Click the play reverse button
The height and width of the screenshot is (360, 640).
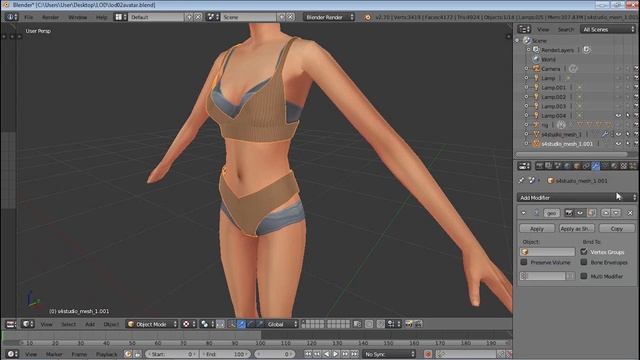[x=326, y=354]
